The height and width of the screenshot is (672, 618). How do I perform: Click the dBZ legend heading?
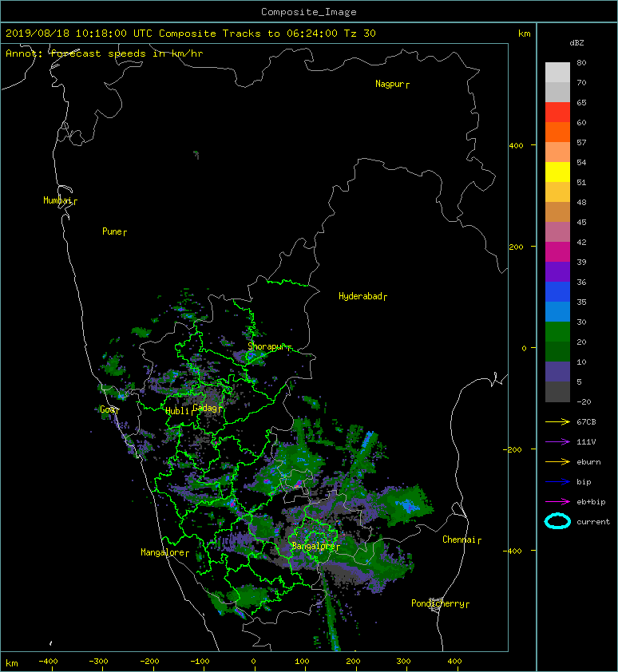[x=576, y=43]
